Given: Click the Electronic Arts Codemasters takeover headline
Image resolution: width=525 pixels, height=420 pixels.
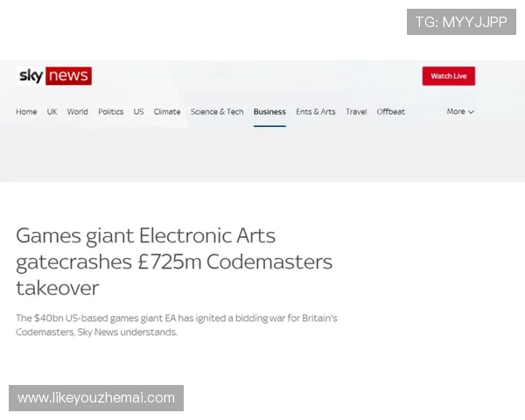Looking at the screenshot, I should pyautogui.click(x=174, y=261).
